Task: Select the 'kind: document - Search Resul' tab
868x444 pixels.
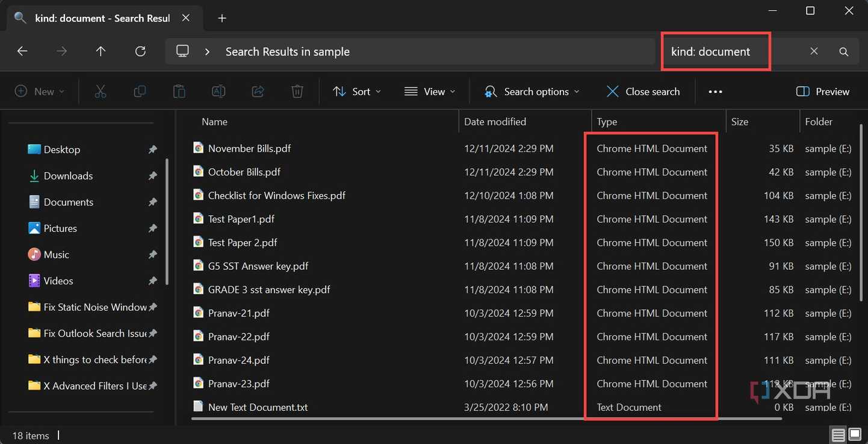Action: coord(102,18)
